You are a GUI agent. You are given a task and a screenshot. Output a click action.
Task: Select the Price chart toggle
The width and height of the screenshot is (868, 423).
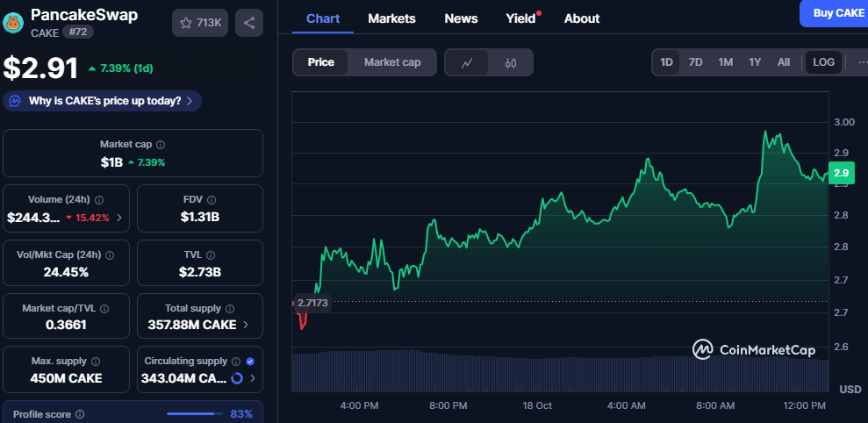point(320,62)
